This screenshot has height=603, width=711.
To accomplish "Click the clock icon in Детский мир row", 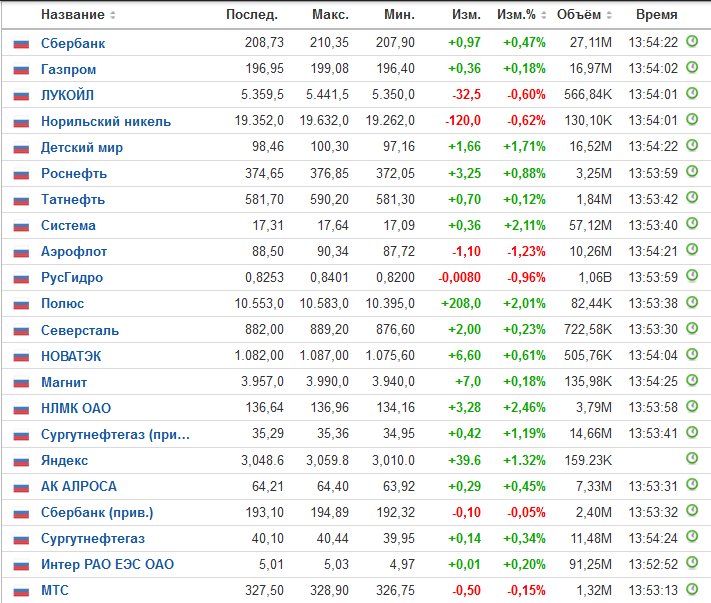I will pos(692,145).
